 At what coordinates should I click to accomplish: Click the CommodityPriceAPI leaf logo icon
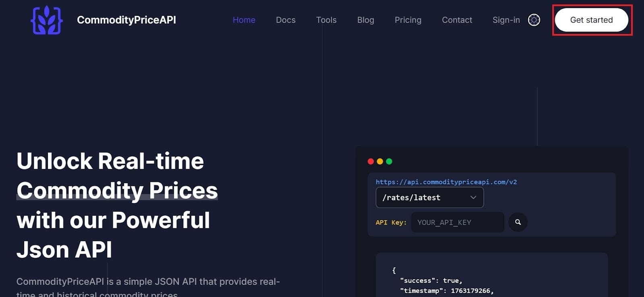47,20
